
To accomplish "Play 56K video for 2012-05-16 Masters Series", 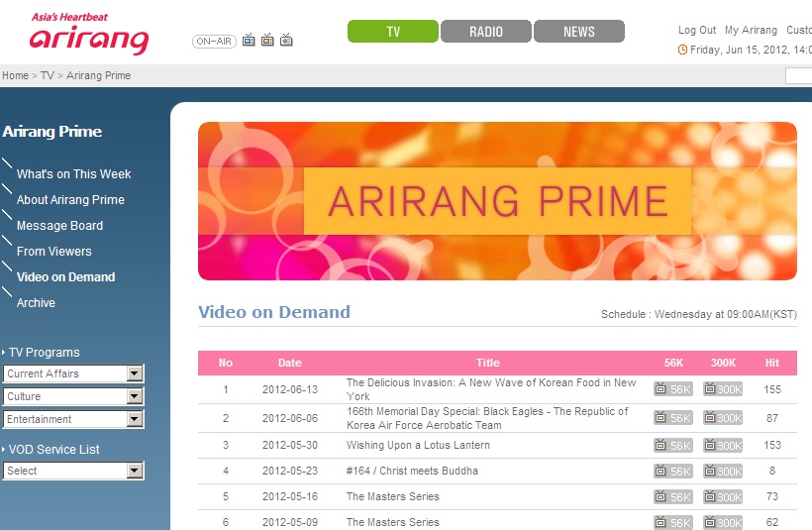I will [672, 496].
